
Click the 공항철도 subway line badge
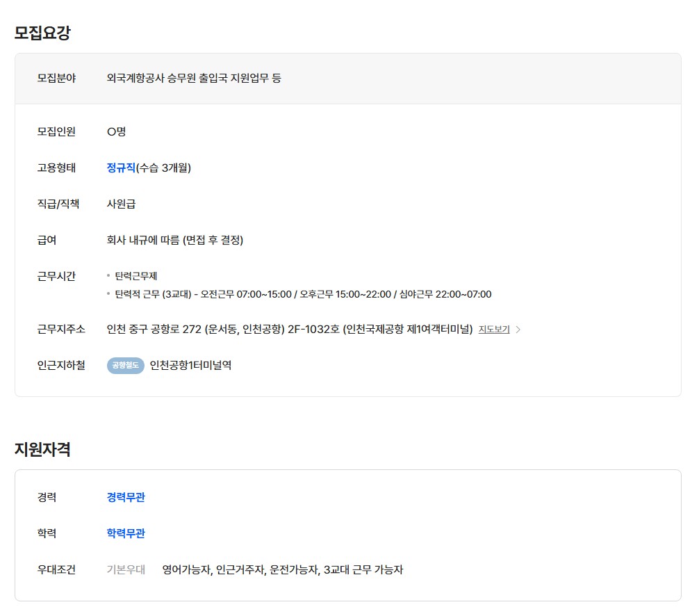click(125, 366)
